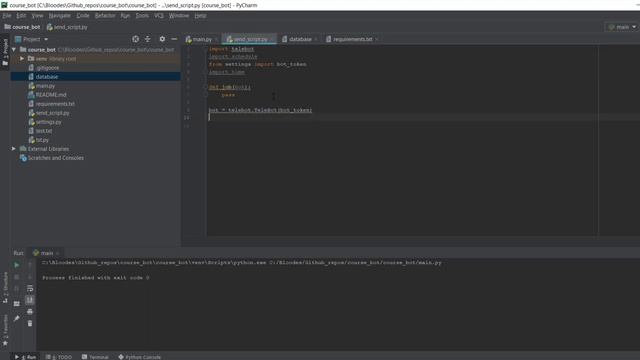The height and width of the screenshot is (360, 640).
Task: Click the down stack trace arrow icon
Action: 30,277
